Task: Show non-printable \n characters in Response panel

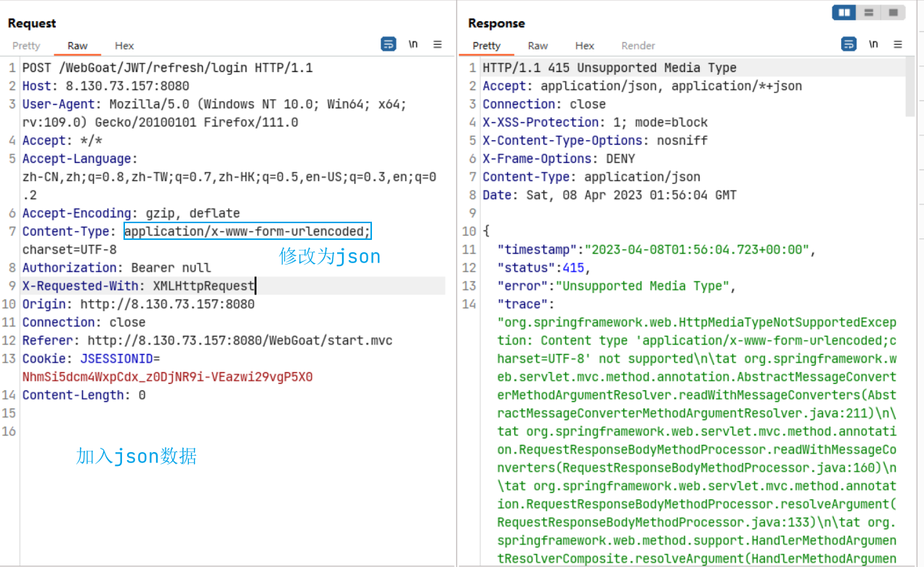Action: tap(874, 44)
